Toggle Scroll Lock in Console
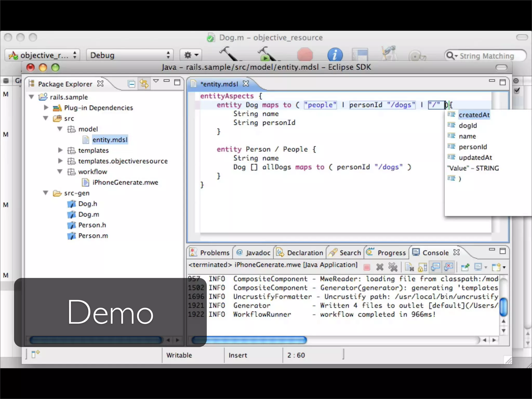Image resolution: width=532 pixels, height=399 pixels. pos(422,267)
